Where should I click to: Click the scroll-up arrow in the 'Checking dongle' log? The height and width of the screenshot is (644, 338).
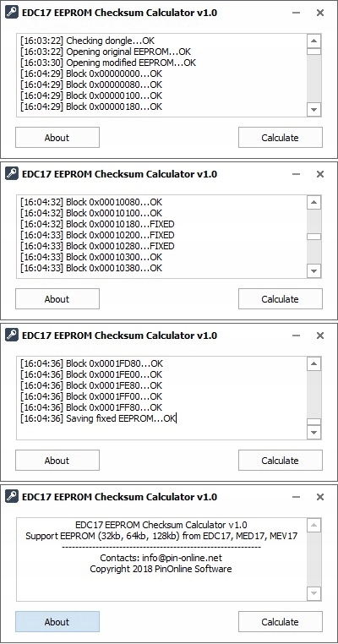313,41
